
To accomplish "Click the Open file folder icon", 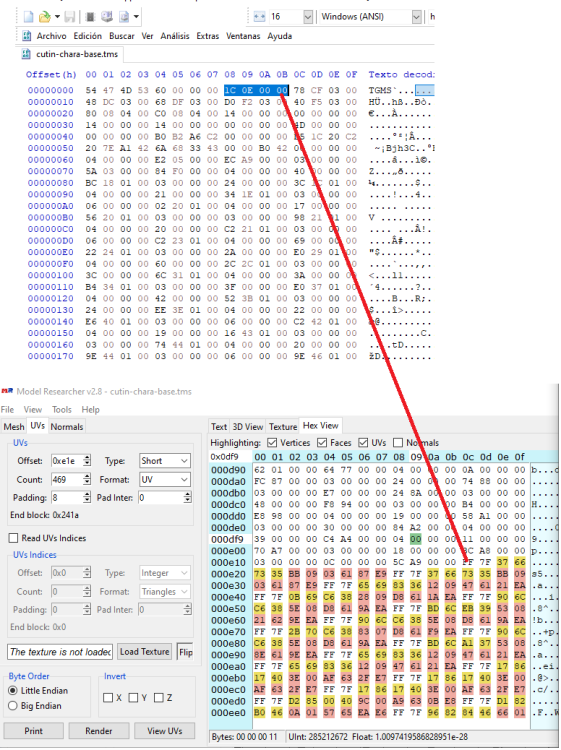I will [x=44, y=17].
